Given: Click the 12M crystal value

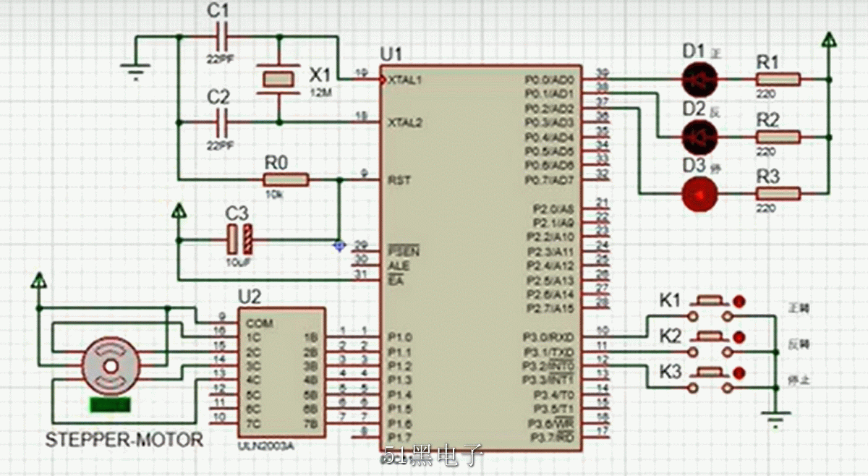Looking at the screenshot, I should pyautogui.click(x=320, y=93).
